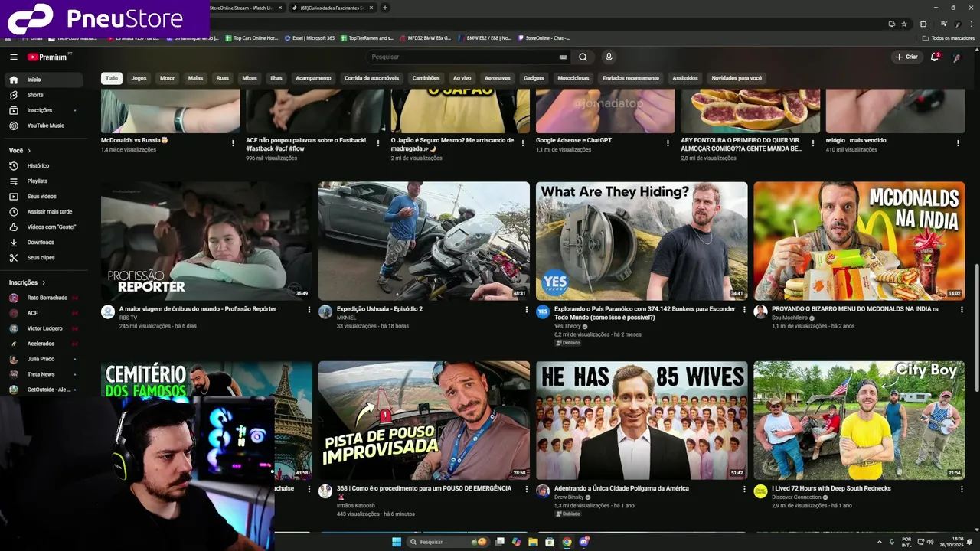This screenshot has width=980, height=551.
Task: Open Top Cars Online bookmark
Action: coord(251,37)
